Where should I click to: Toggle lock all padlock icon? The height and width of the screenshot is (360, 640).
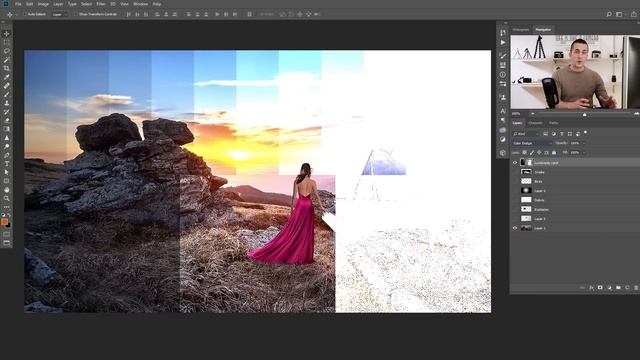coord(554,153)
